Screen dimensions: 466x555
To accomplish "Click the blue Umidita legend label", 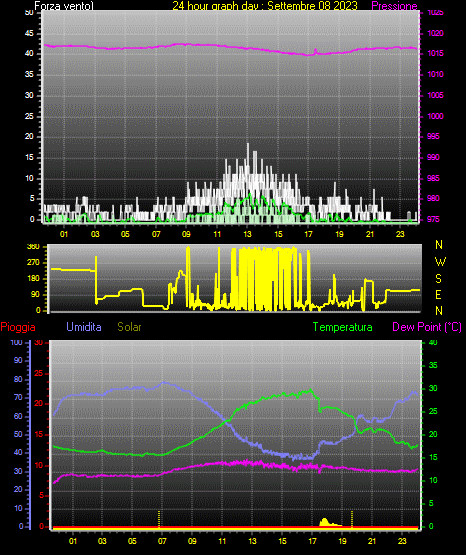I will 84,327.
